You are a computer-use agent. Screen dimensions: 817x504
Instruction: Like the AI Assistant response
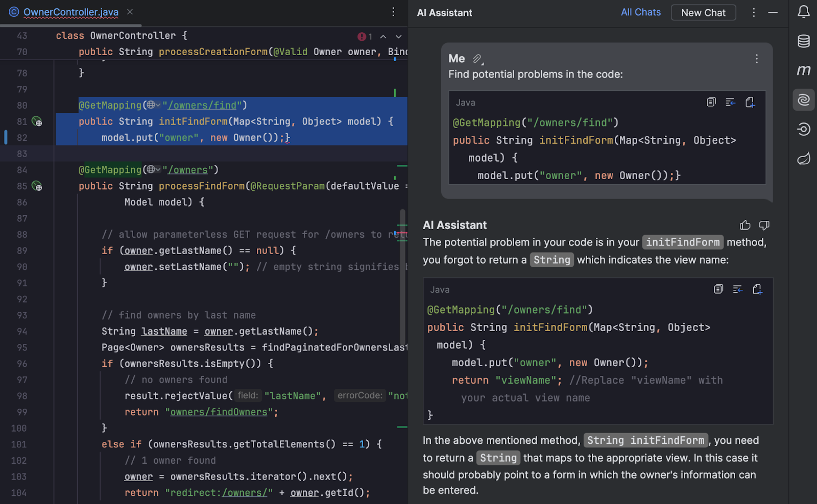pyautogui.click(x=745, y=225)
